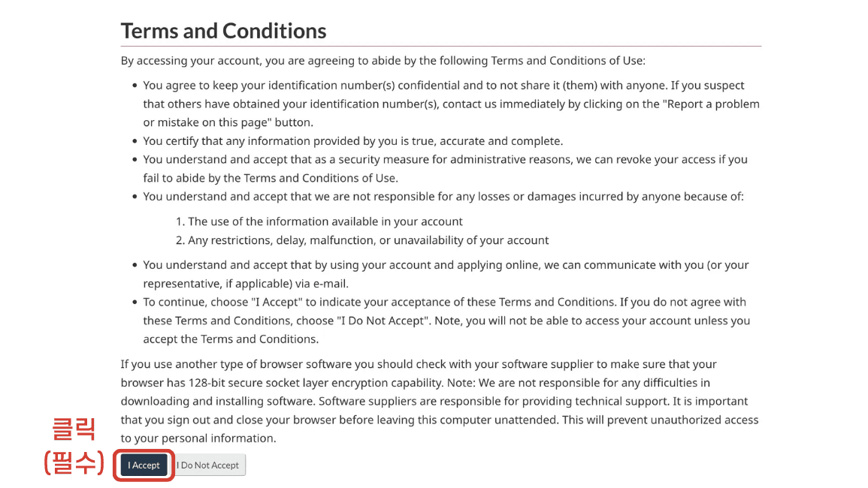Click the sentence about signing out and closing browser
The image size is (868, 488).
coord(439,420)
